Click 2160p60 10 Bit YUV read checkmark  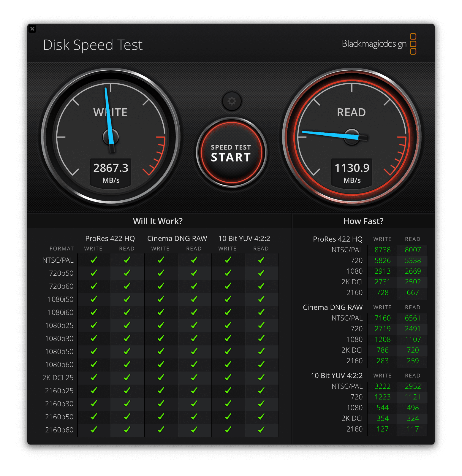point(261,429)
